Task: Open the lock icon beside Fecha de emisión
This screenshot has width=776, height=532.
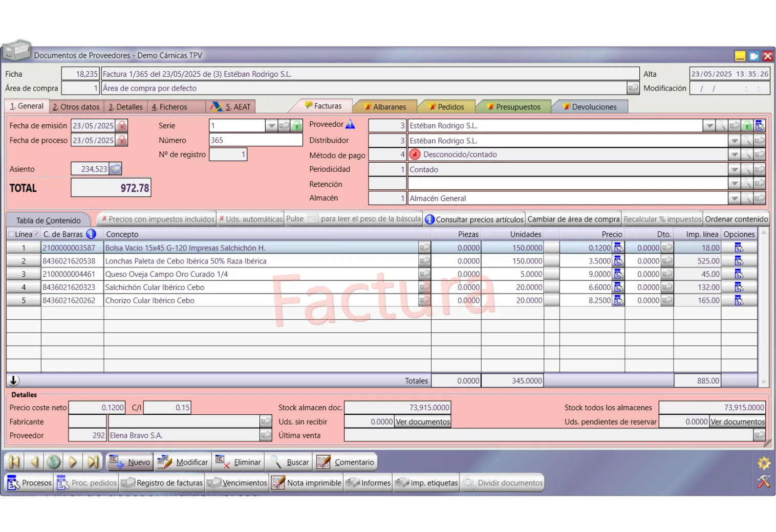Action: point(121,126)
